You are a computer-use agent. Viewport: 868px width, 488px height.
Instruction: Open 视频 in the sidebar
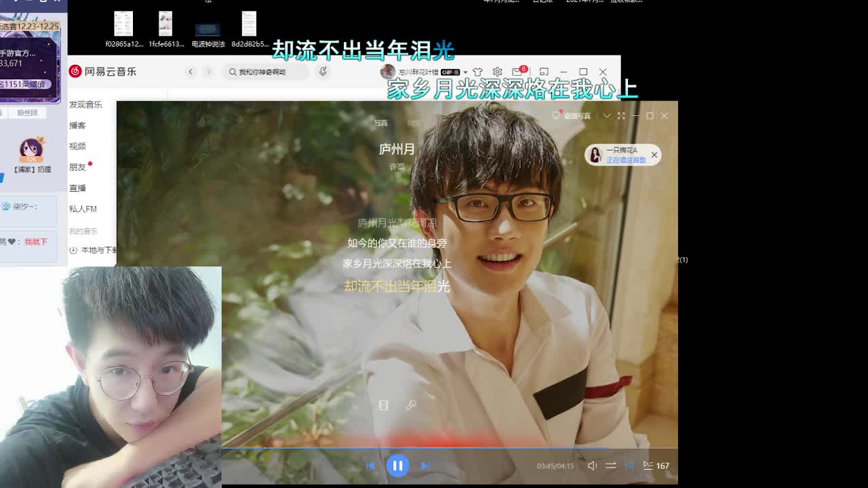tap(77, 146)
